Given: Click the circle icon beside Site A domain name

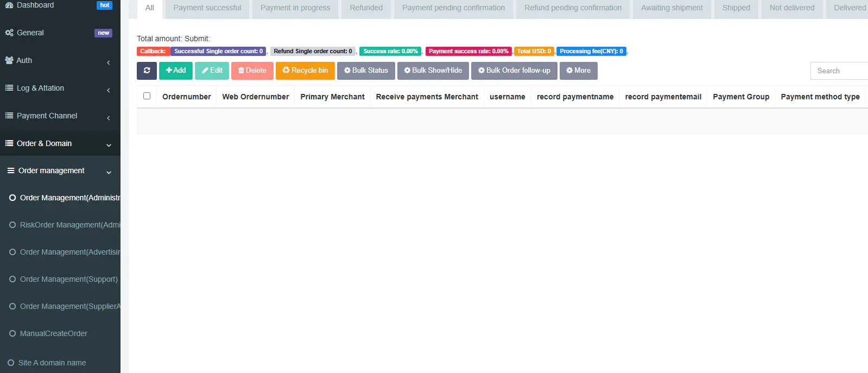Looking at the screenshot, I should click(11, 363).
